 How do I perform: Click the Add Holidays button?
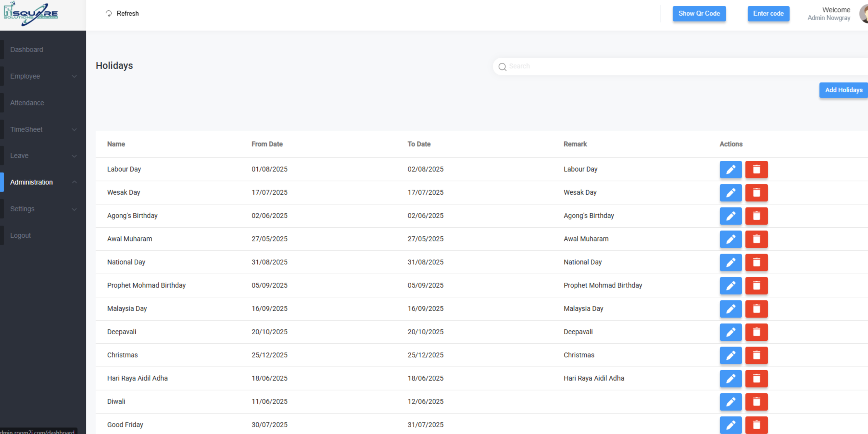[843, 90]
